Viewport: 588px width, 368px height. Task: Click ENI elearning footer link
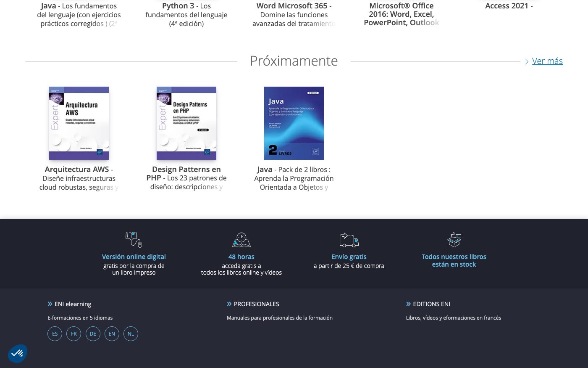tap(73, 304)
